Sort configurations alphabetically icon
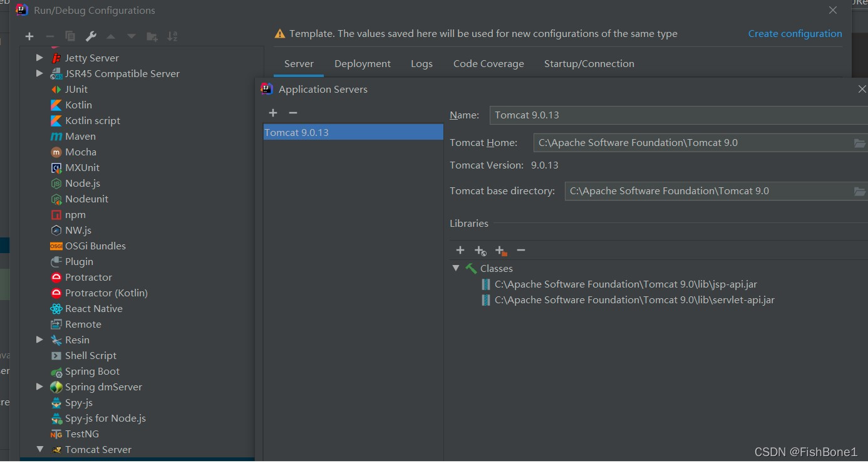Screen dimensions: 868x463 [x=172, y=36]
